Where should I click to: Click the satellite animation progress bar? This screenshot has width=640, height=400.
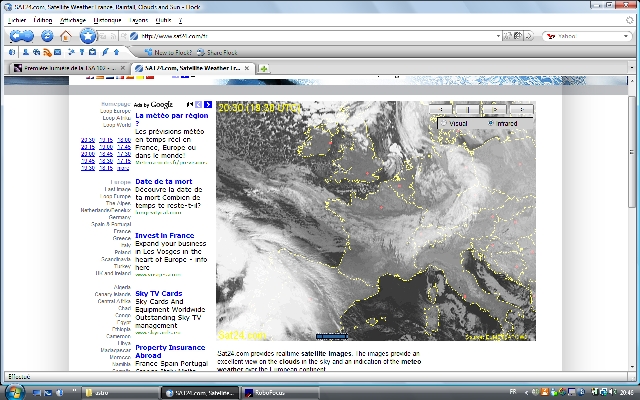pos(332,336)
